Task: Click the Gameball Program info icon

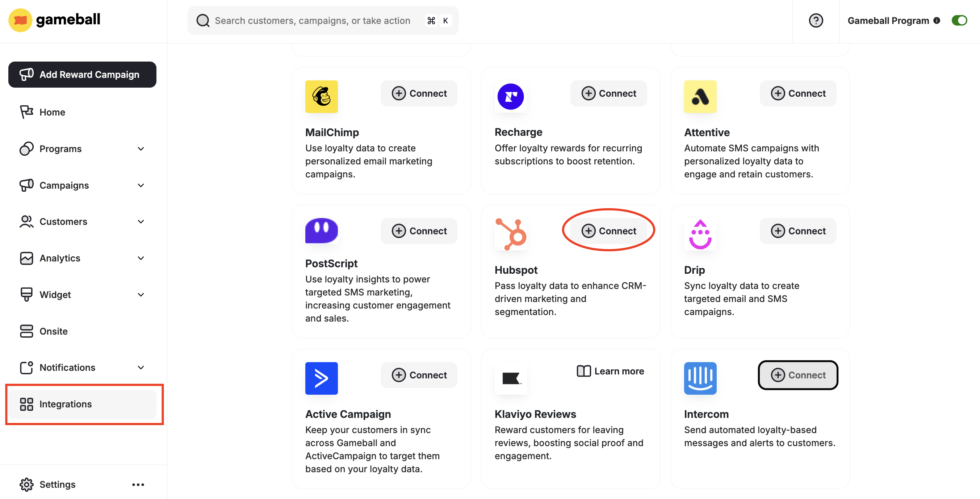Action: pyautogui.click(x=937, y=21)
